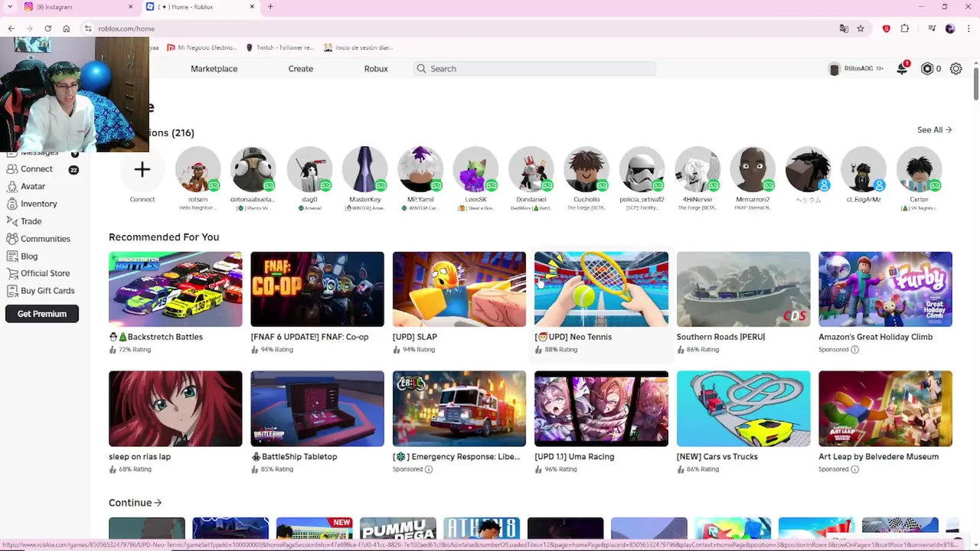Open the Neo Tennis game thumbnail

601,289
